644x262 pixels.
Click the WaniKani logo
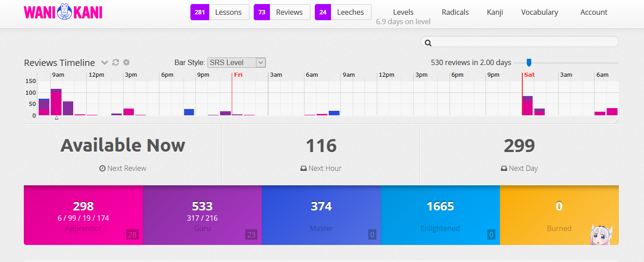(63, 12)
